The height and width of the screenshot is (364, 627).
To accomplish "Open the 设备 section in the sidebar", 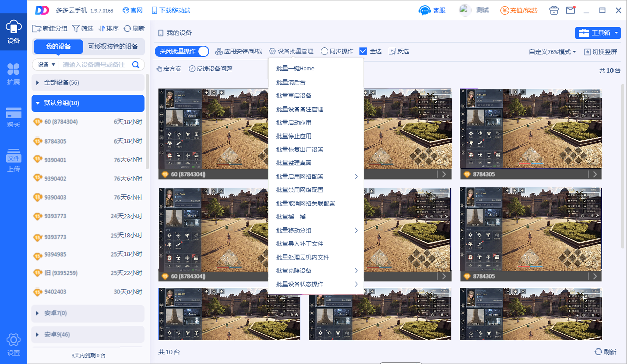I will (13, 32).
